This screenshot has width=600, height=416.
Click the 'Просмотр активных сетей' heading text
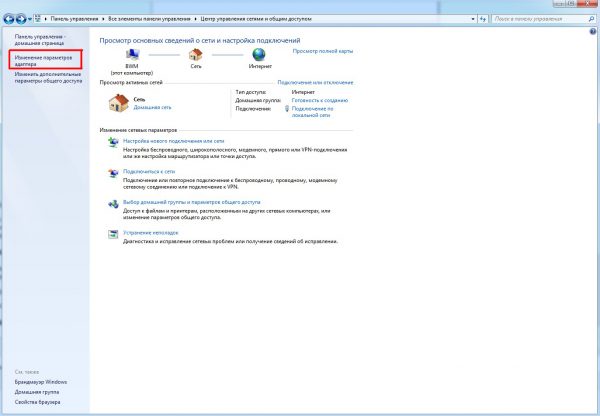pyautogui.click(x=131, y=82)
